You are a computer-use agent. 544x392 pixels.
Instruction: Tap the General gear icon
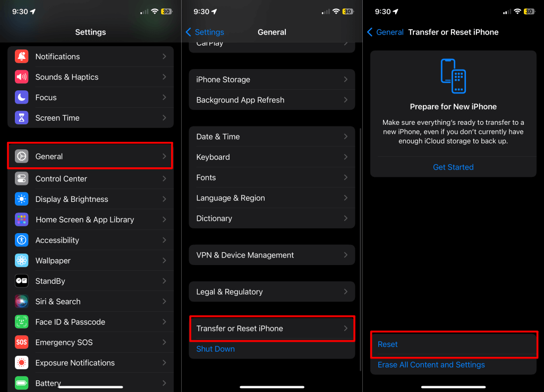(21, 157)
